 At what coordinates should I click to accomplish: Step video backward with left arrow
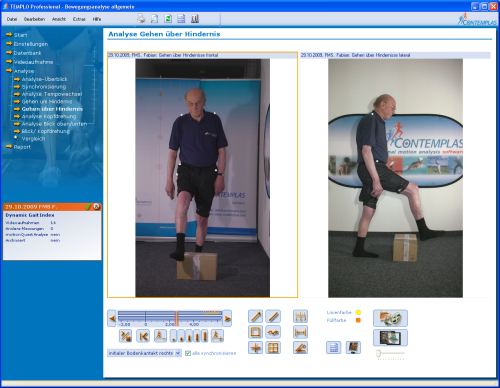tap(112, 318)
